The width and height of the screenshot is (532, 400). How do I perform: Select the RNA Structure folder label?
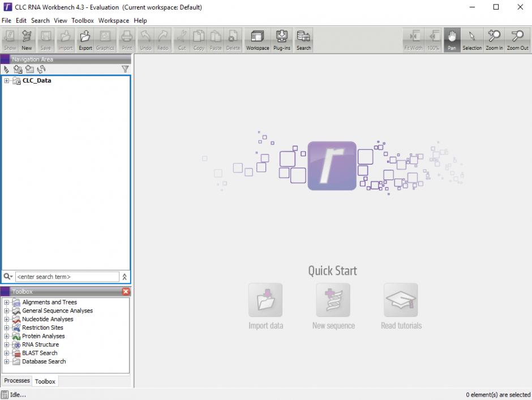[x=40, y=345]
